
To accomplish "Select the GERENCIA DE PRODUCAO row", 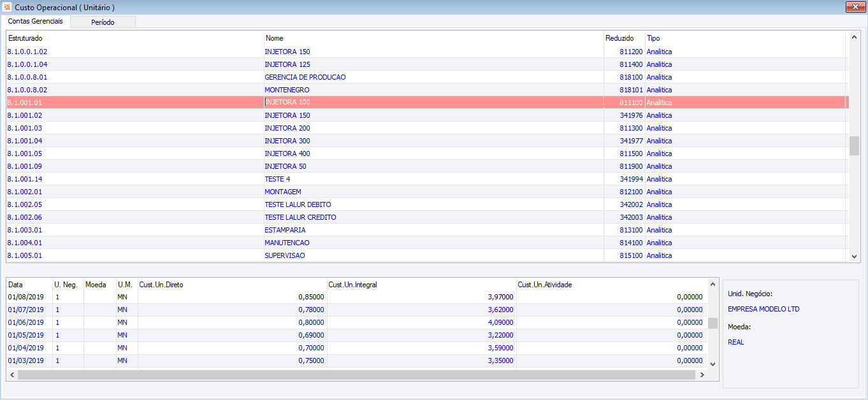I will [x=427, y=77].
